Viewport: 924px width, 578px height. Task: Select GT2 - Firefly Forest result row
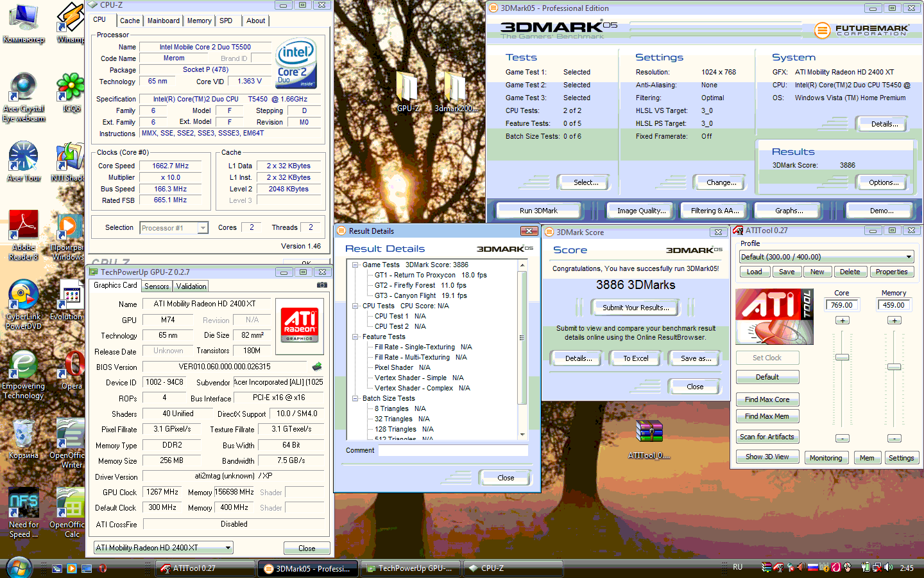point(421,285)
